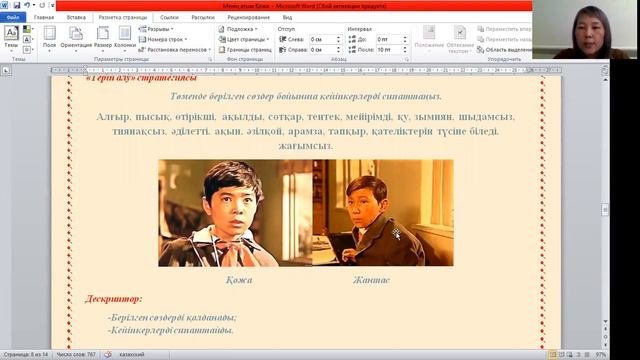The width and height of the screenshot is (640, 360).
Task: Switch to the Вставка tab
Action: 76,18
